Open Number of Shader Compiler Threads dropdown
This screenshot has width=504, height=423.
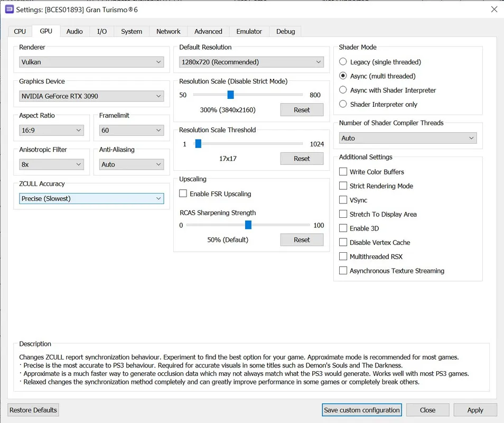[407, 138]
